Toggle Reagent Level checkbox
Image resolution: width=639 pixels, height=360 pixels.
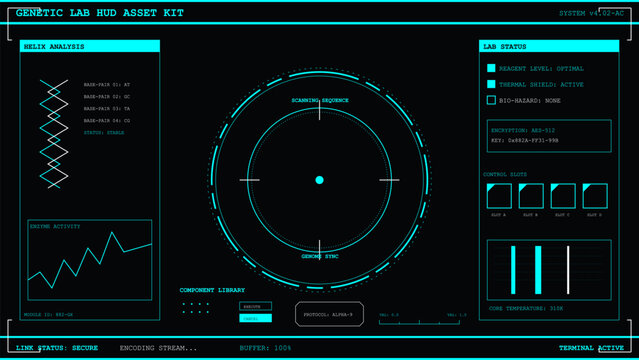tap(491, 68)
